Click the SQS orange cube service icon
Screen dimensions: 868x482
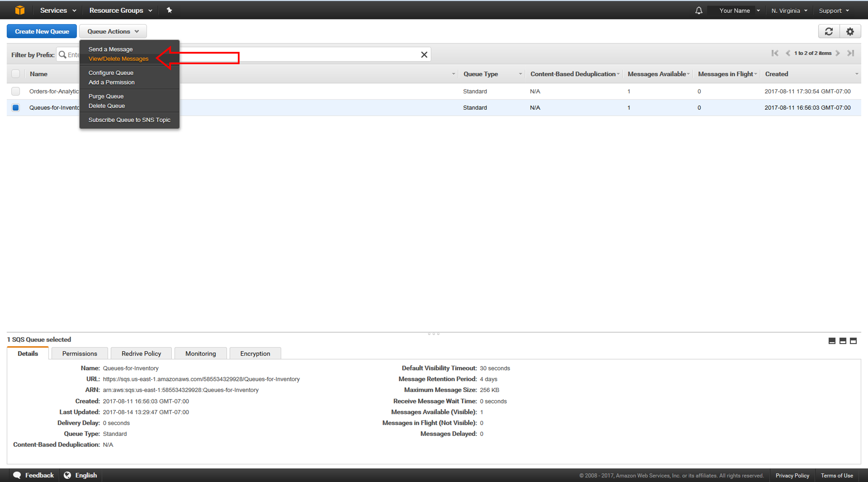point(19,10)
